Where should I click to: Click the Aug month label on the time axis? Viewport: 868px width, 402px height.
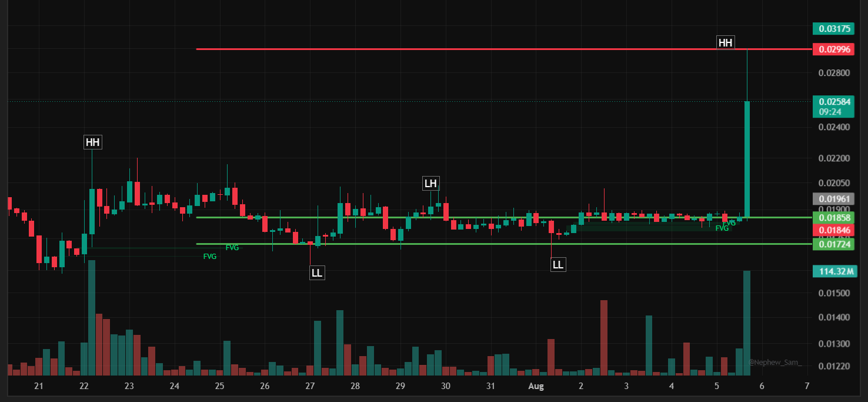tap(536, 386)
